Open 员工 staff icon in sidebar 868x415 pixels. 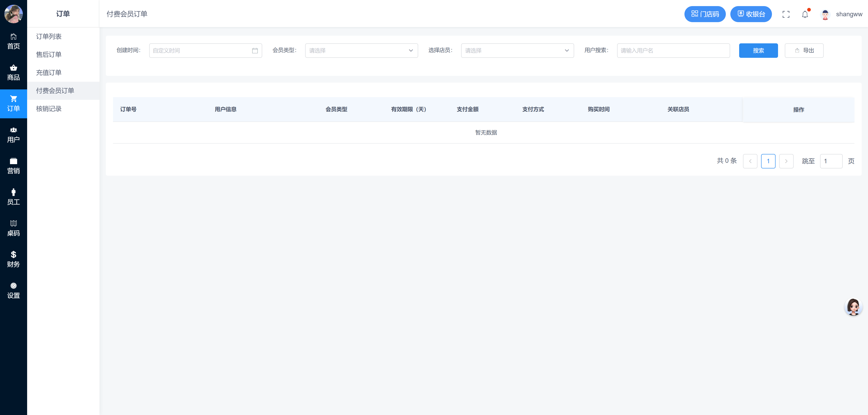(14, 197)
